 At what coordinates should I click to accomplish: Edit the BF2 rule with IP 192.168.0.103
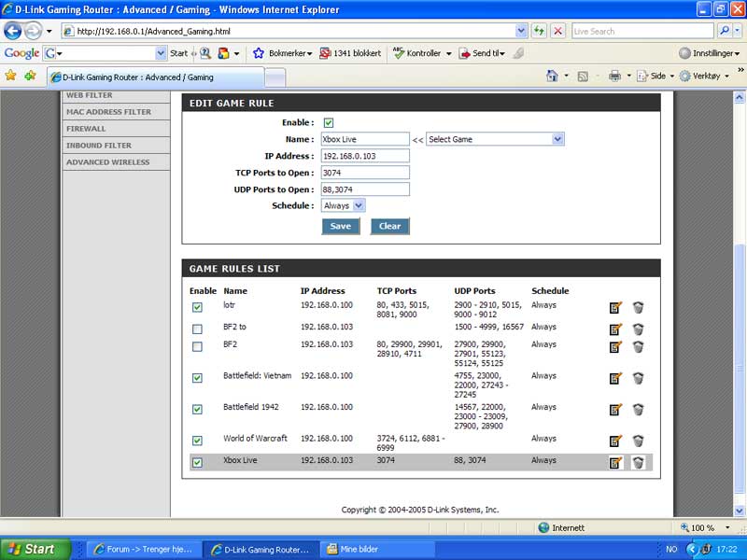tap(615, 346)
